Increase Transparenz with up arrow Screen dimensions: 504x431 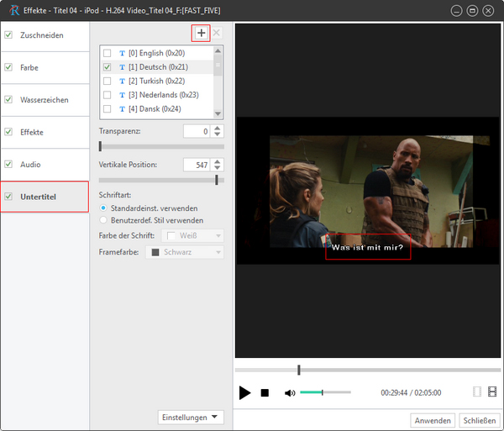click(x=218, y=129)
